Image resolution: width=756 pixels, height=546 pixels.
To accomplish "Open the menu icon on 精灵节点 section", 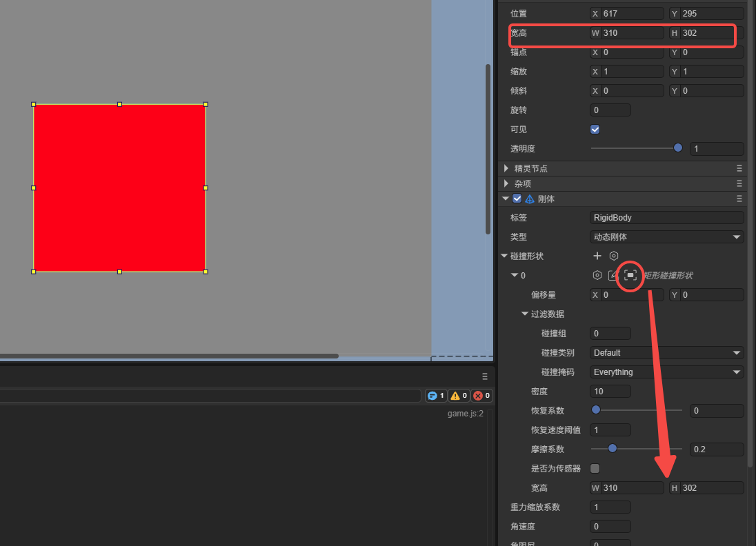I will 739,169.
